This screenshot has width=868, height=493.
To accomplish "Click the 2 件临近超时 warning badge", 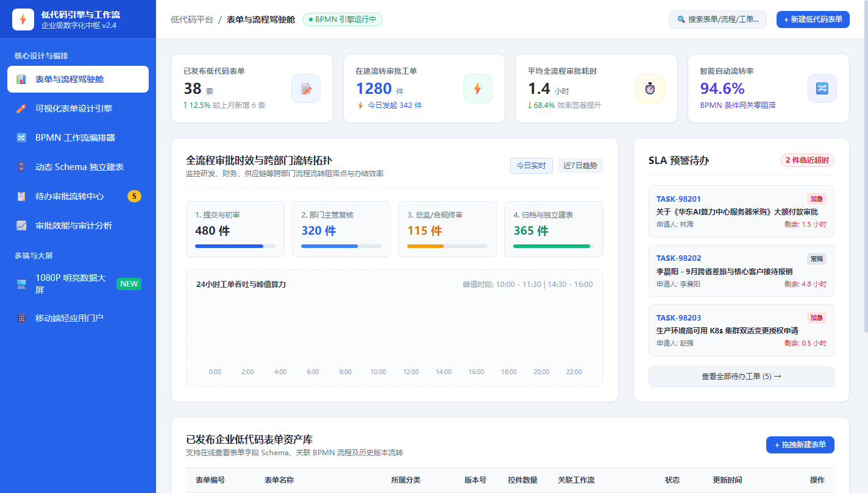I will pos(807,160).
